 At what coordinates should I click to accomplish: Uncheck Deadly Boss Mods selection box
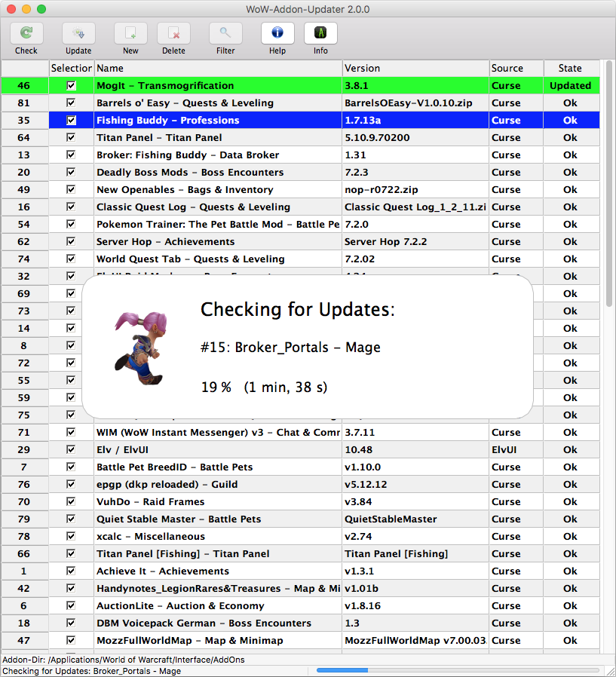point(71,172)
